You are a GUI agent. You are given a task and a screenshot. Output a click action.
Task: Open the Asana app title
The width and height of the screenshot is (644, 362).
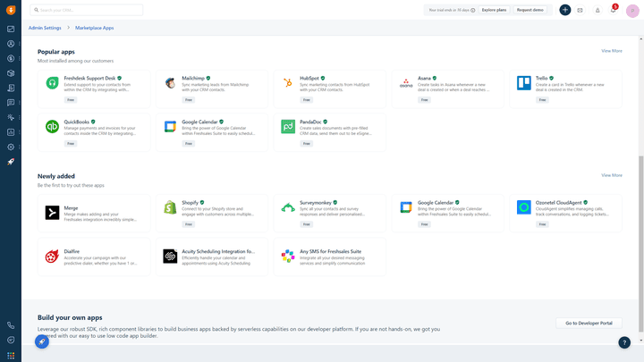pos(424,78)
